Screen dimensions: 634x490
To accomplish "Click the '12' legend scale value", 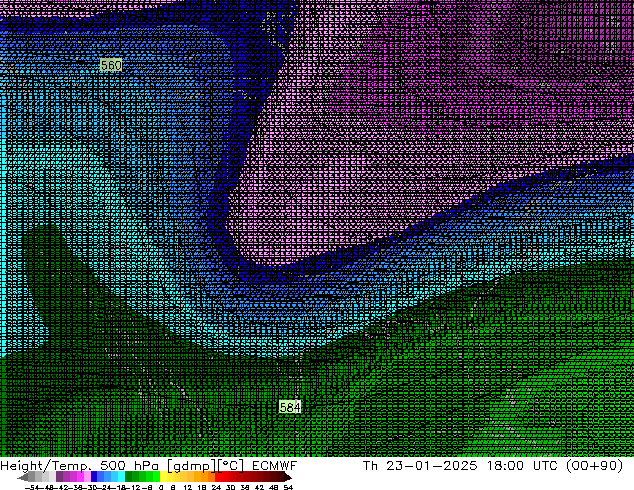I will (188, 488).
